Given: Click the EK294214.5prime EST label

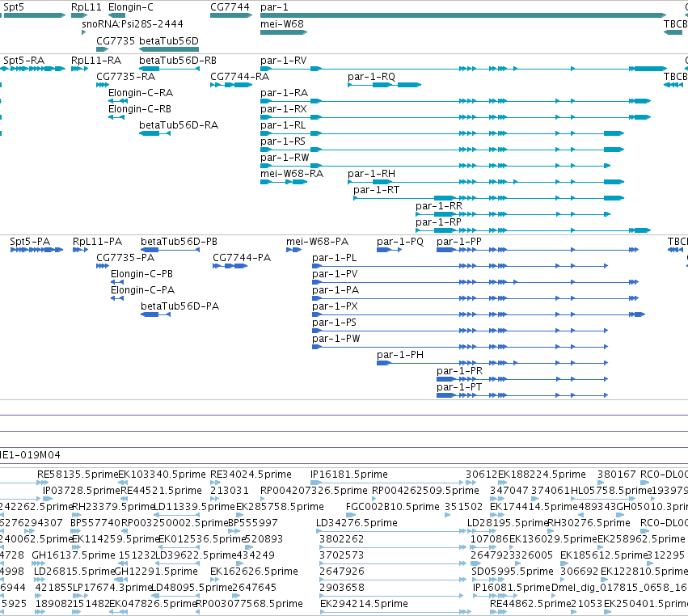Looking at the screenshot, I should pyautogui.click(x=364, y=604).
